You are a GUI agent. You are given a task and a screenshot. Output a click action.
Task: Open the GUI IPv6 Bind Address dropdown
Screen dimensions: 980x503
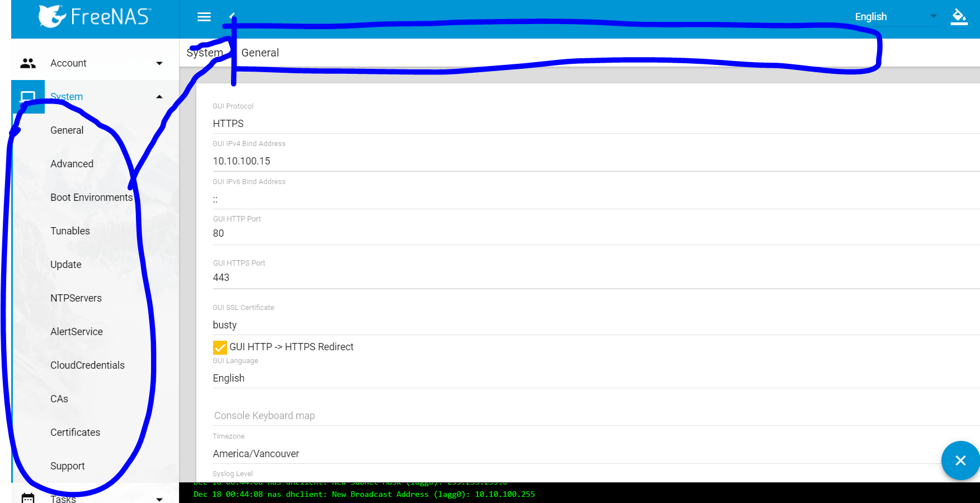tap(596, 199)
